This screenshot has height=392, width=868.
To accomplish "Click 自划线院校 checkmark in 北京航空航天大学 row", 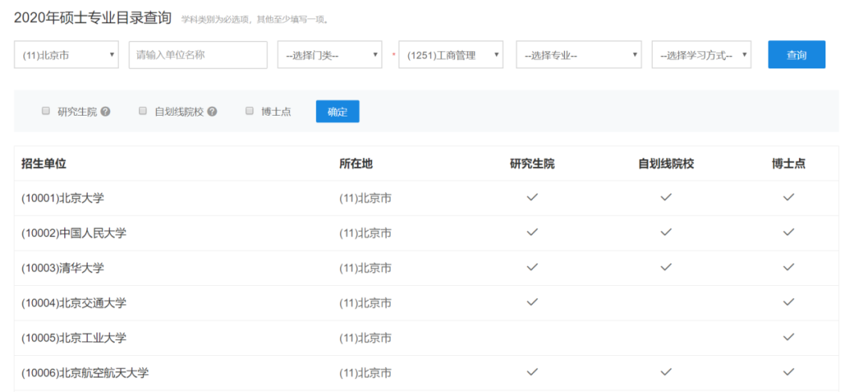I will pos(665,372).
